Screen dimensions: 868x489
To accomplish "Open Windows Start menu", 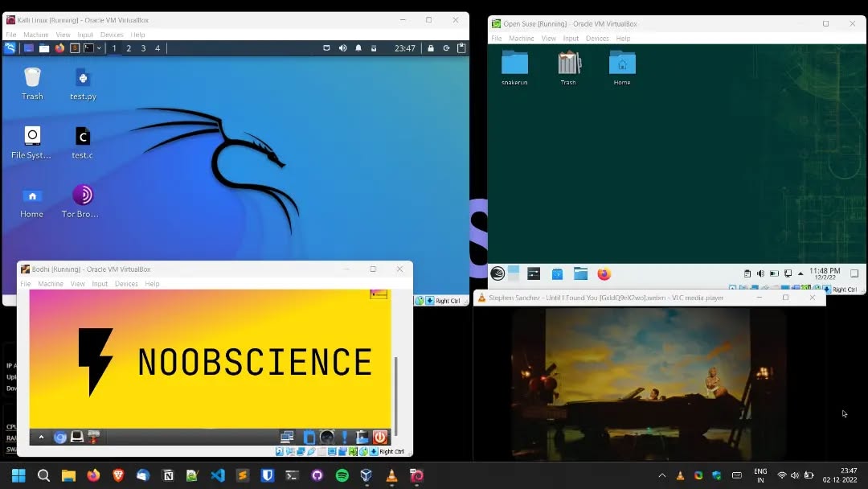I will click(18, 475).
